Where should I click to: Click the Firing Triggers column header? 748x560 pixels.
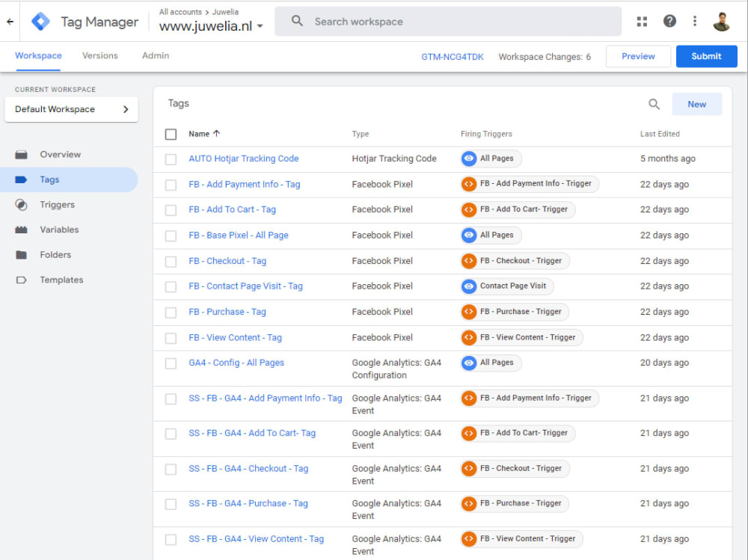pyautogui.click(x=486, y=134)
